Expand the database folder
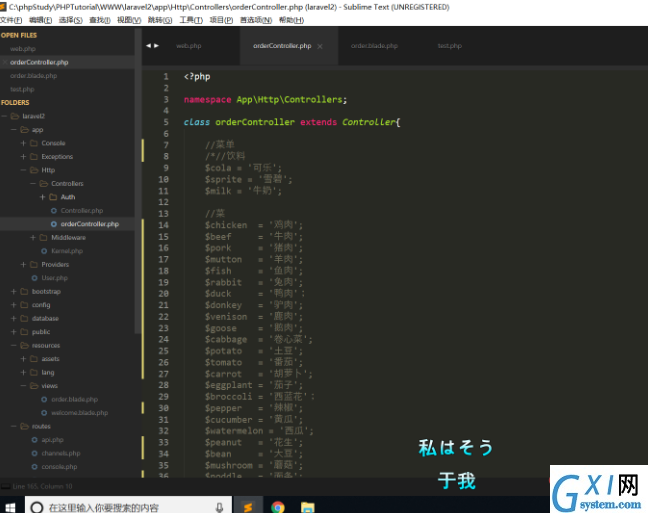Image resolution: width=648 pixels, height=513 pixels. point(14,318)
